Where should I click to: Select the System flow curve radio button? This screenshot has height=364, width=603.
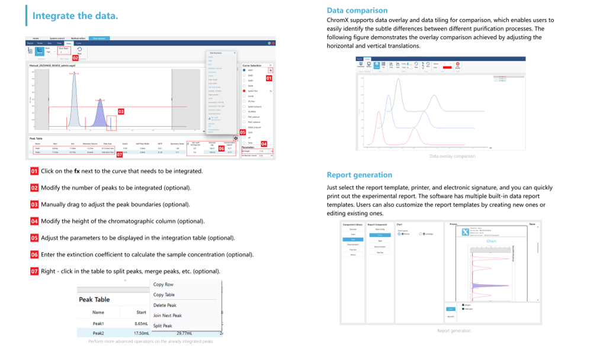coord(244,91)
